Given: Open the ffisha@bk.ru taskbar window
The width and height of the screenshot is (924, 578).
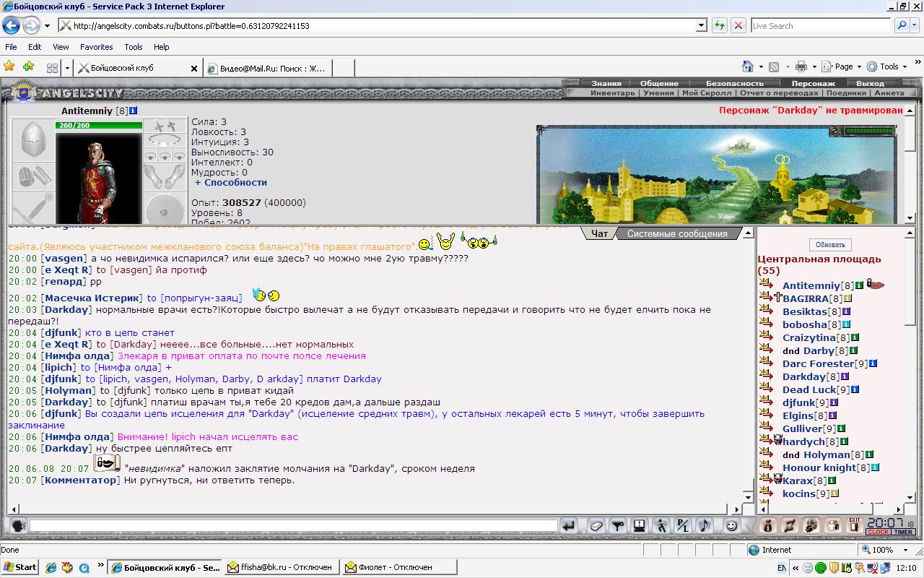Looking at the screenshot, I should pyautogui.click(x=280, y=567).
